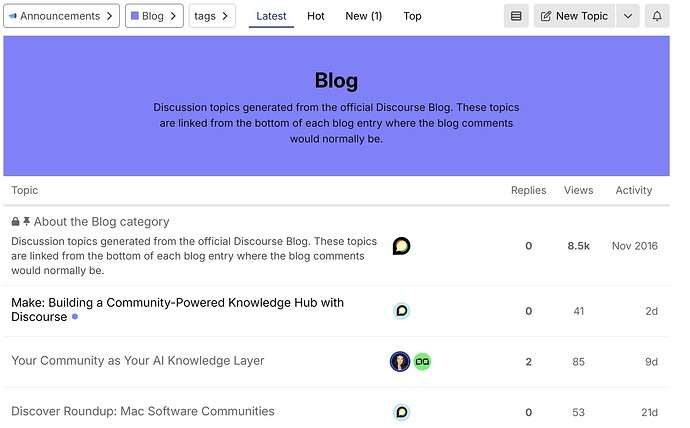
Task: Click the 85 views count
Action: point(579,362)
